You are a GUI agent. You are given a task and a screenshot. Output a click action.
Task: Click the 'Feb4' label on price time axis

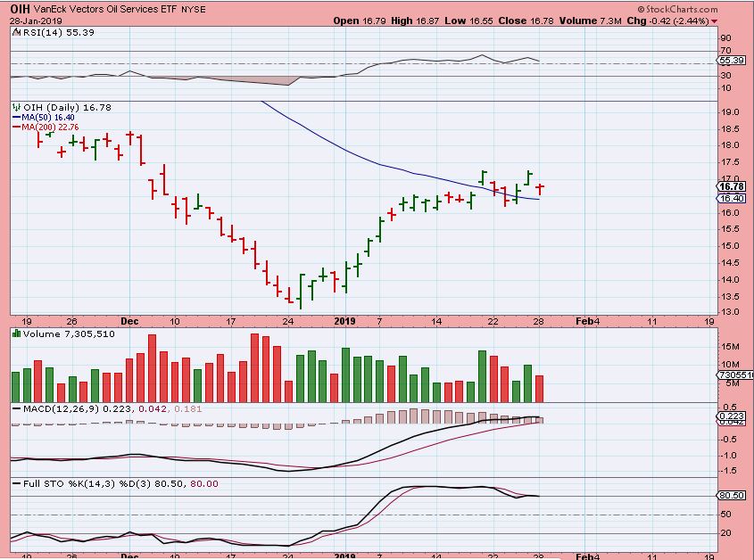[588, 321]
